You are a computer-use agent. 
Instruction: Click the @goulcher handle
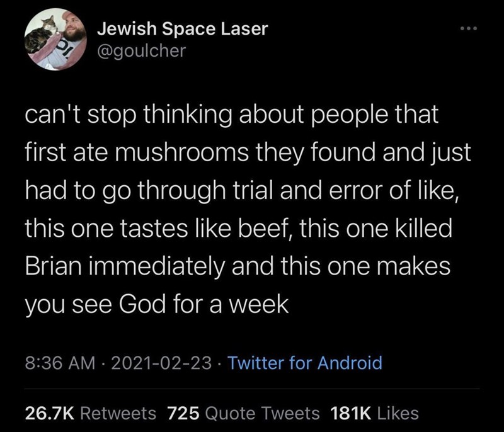pyautogui.click(x=141, y=51)
